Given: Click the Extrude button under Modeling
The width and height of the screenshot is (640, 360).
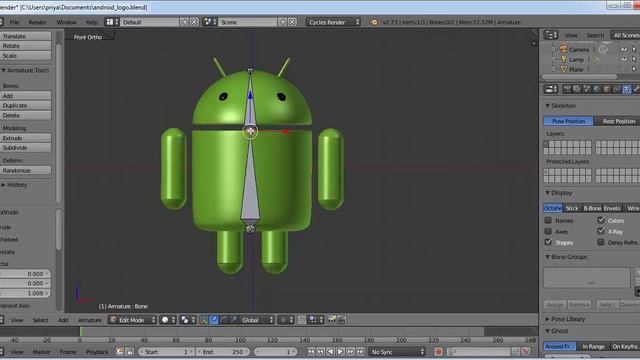Looking at the screenshot, I should click(x=25, y=138).
